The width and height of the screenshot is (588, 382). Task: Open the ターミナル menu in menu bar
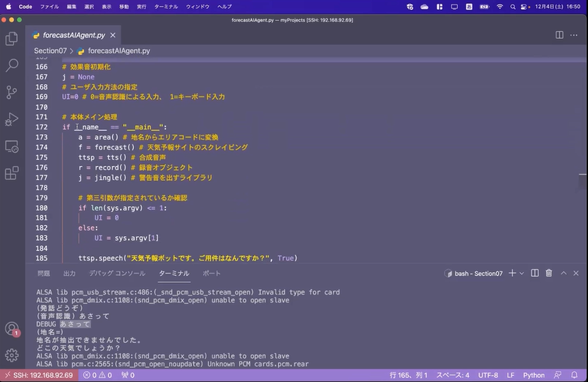click(x=166, y=7)
